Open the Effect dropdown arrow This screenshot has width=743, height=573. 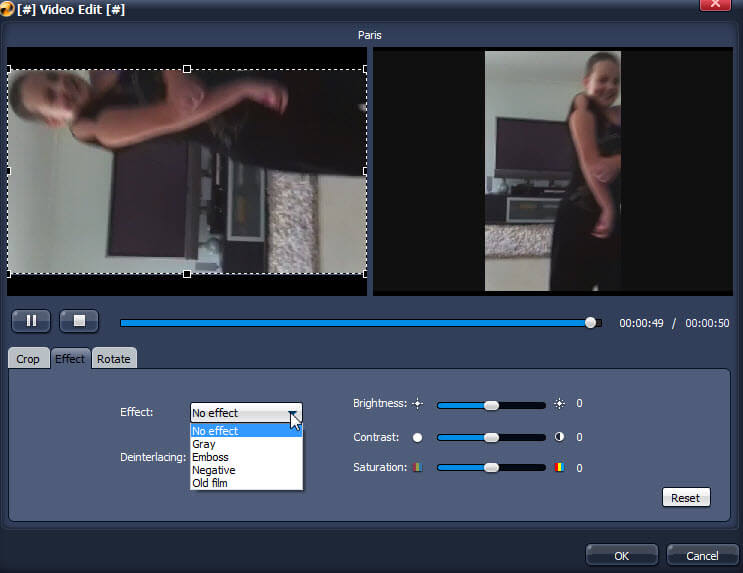(x=293, y=413)
